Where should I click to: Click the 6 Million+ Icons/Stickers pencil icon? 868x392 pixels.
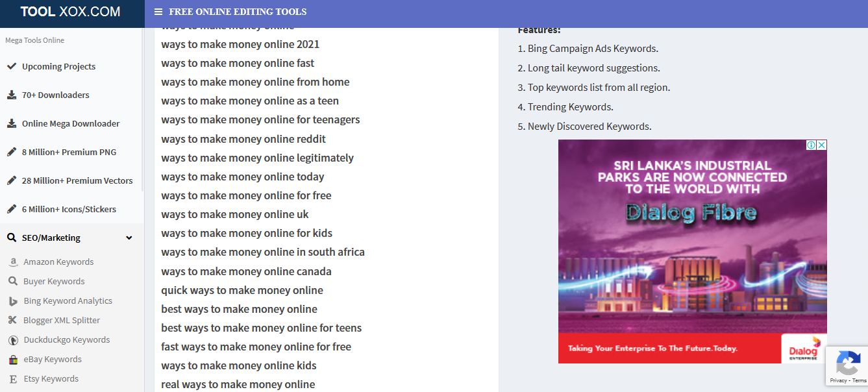click(12, 209)
